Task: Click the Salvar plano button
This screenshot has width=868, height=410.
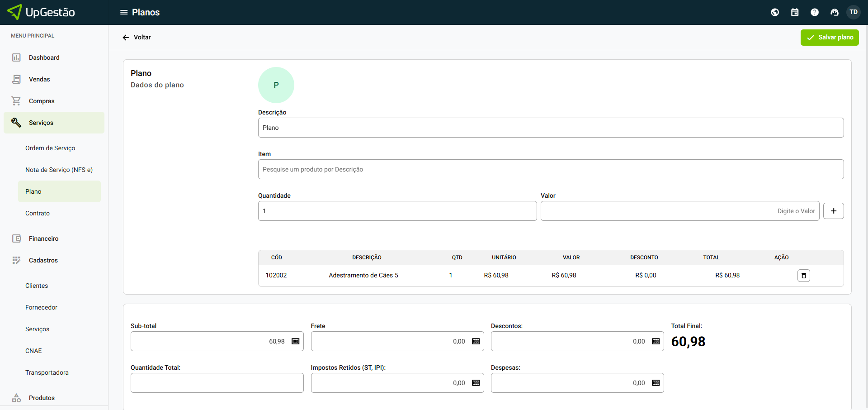Action: tap(829, 38)
